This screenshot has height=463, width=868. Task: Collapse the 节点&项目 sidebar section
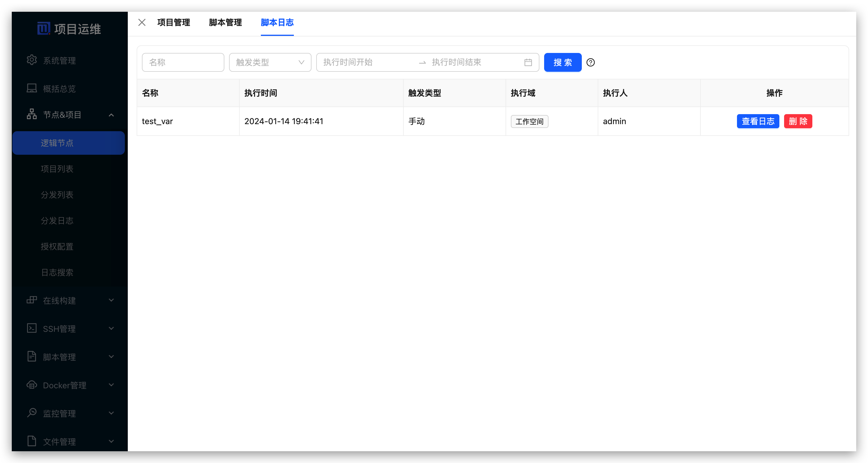click(x=112, y=114)
